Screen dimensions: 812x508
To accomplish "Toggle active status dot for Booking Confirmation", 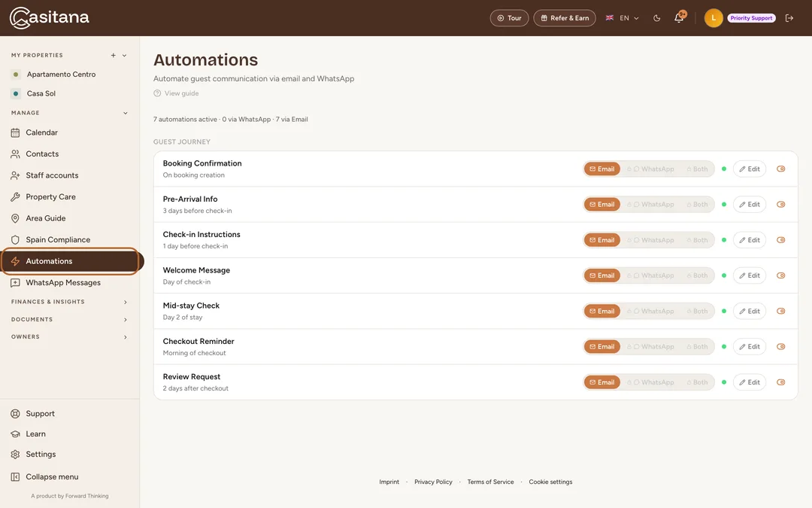I will (724, 169).
